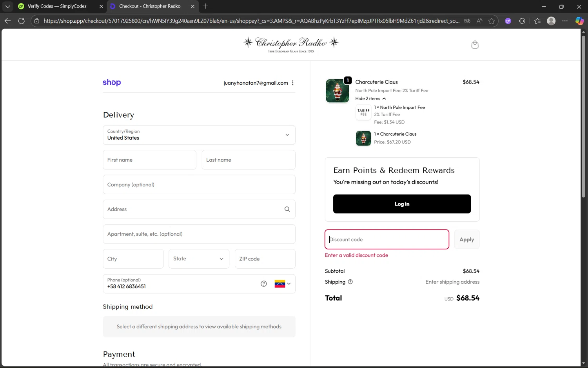Close the Verify Codes SimplyCodes tab
Viewport: 588px width, 368px height.
tap(101, 6)
